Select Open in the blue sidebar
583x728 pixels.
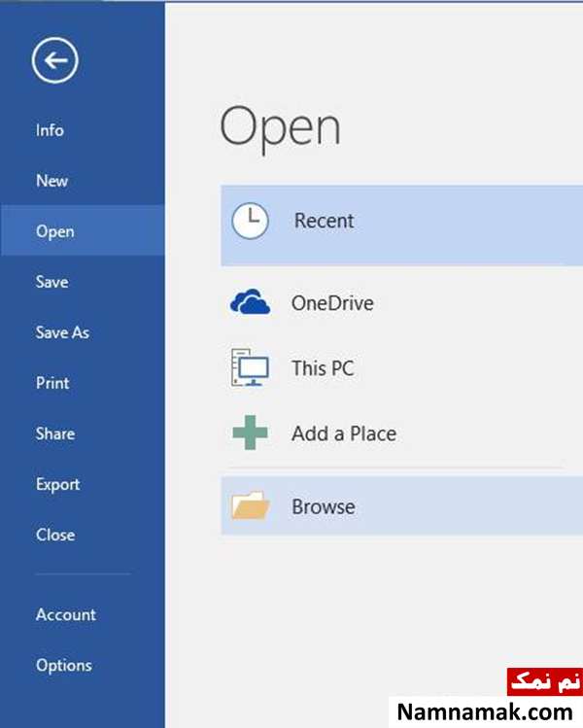83,230
